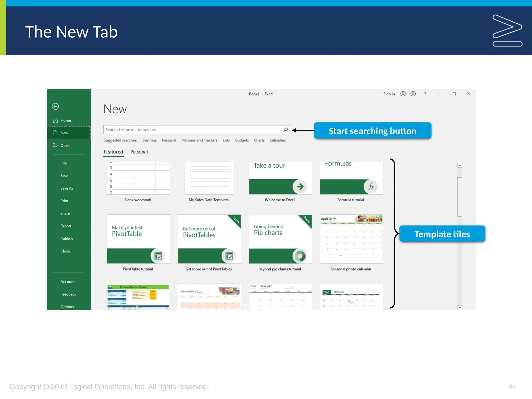Open the Beyond pie charts tutorial tile
This screenshot has height=399, width=532.
pyautogui.click(x=280, y=243)
